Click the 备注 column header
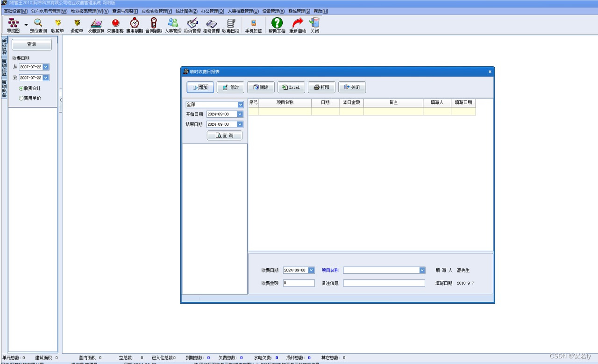598x364 pixels. 393,102
